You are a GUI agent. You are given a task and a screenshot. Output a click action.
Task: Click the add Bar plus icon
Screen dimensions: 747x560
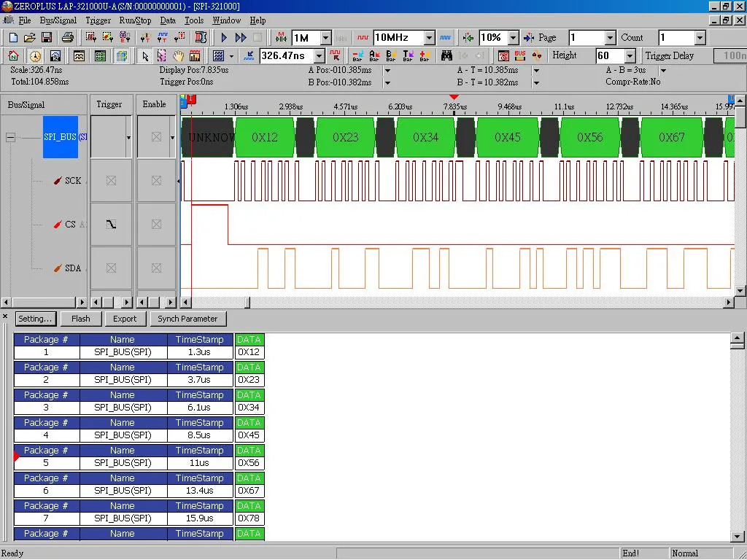pos(425,55)
